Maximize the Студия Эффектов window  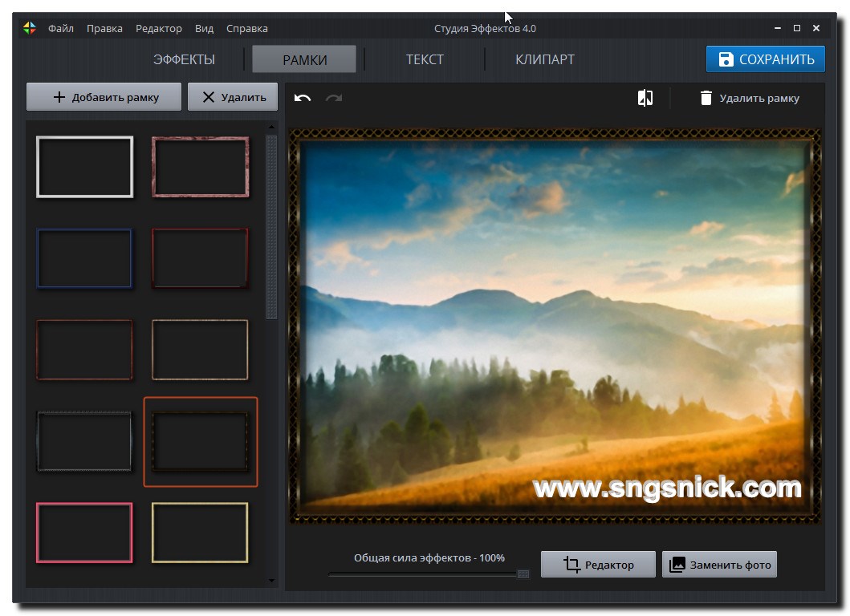click(x=797, y=28)
